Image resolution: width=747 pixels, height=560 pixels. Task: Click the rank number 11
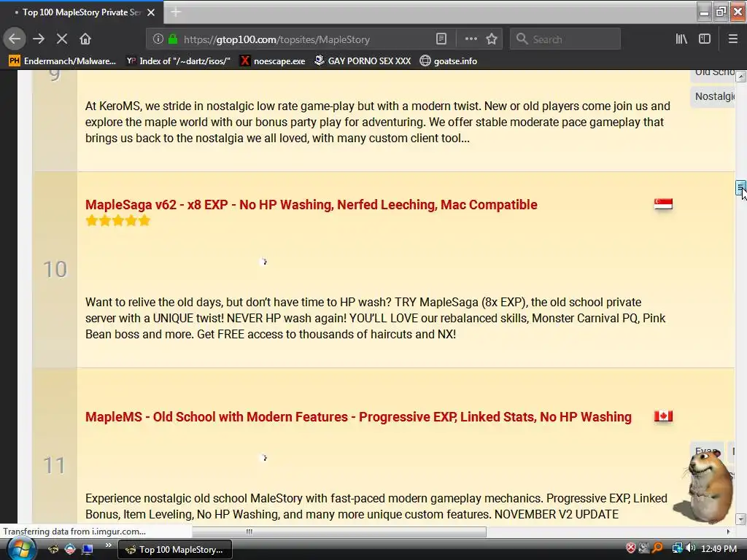(x=54, y=465)
